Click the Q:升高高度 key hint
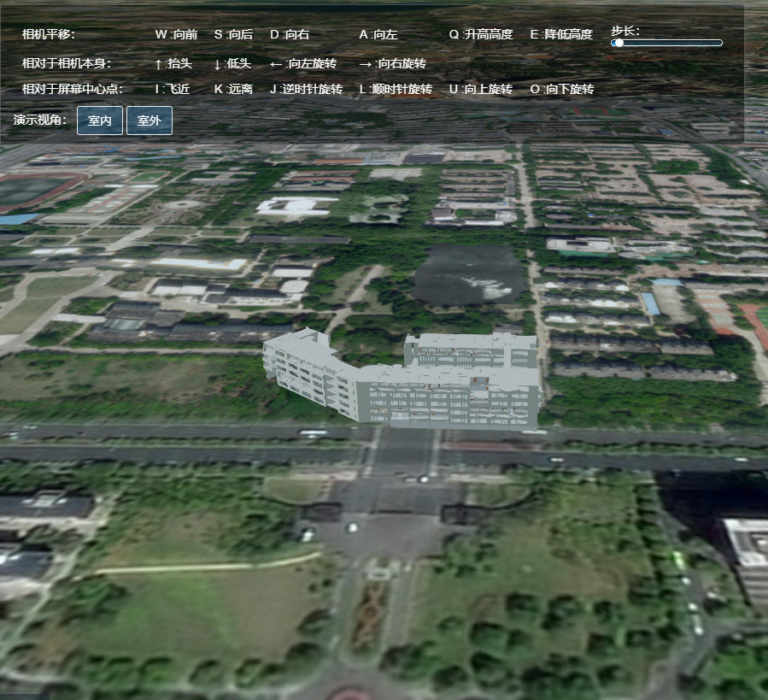Screen dimensions: 768x700 [x=481, y=34]
